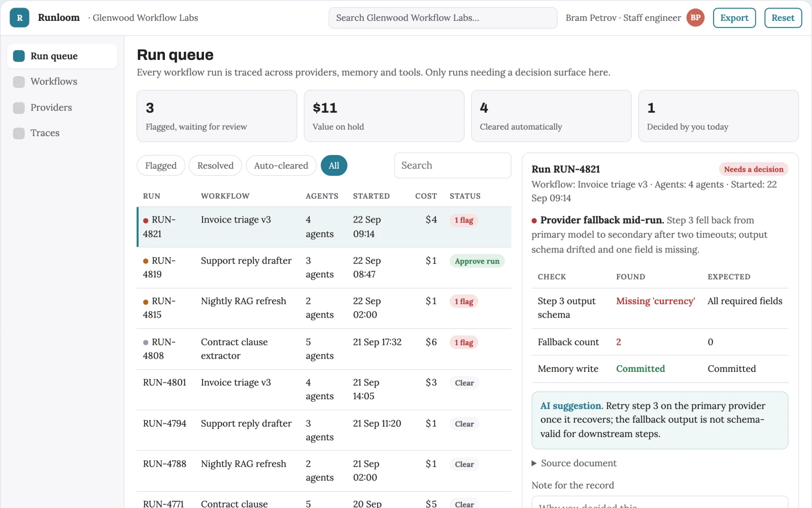Open the Cleared automatically card

(551, 116)
